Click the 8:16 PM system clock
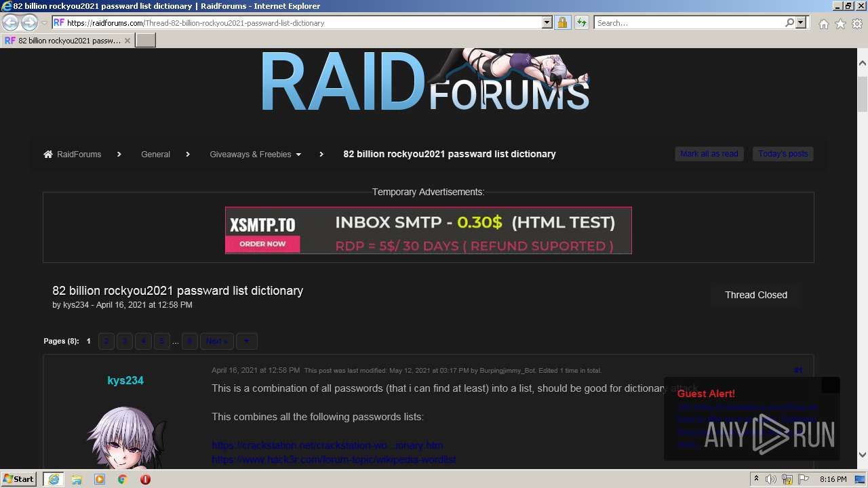 833,479
